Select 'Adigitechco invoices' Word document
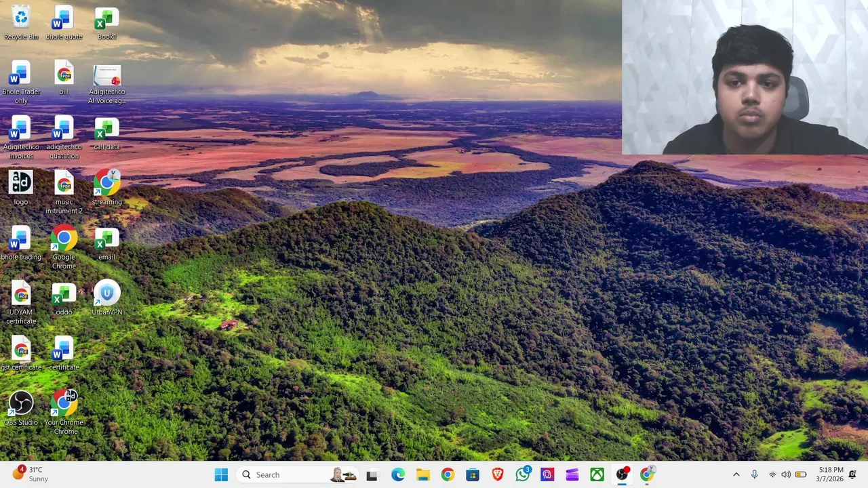 pos(21,137)
